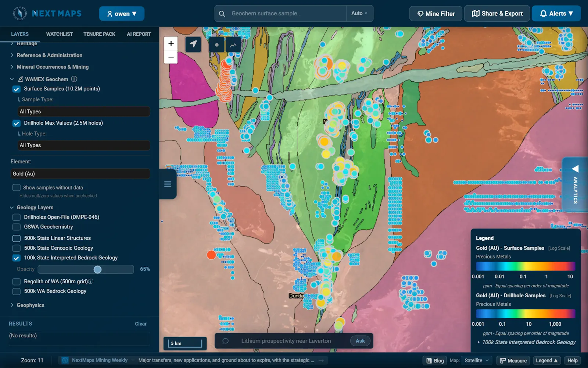Click the WAMEX Geochem info icon
Screen dimensions: 588x368
tap(74, 79)
